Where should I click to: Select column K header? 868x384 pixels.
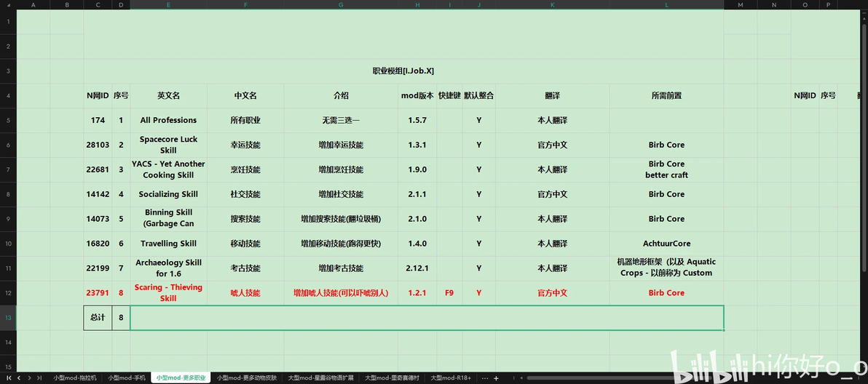[553, 4]
